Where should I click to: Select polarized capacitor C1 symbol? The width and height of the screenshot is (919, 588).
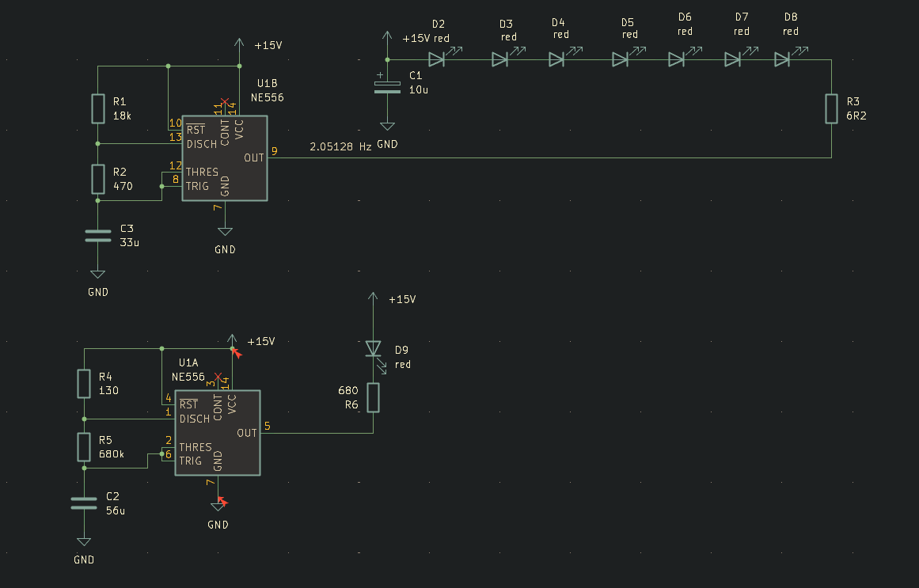[387, 87]
